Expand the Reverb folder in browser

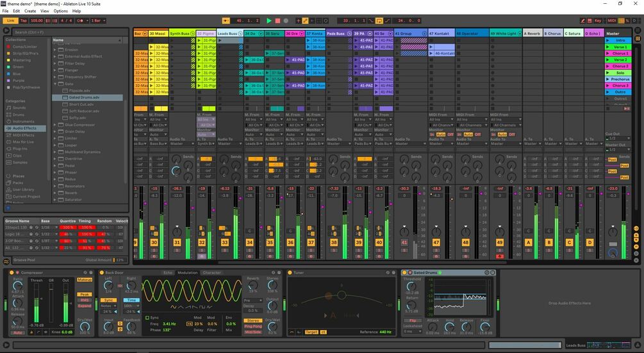pos(55,193)
